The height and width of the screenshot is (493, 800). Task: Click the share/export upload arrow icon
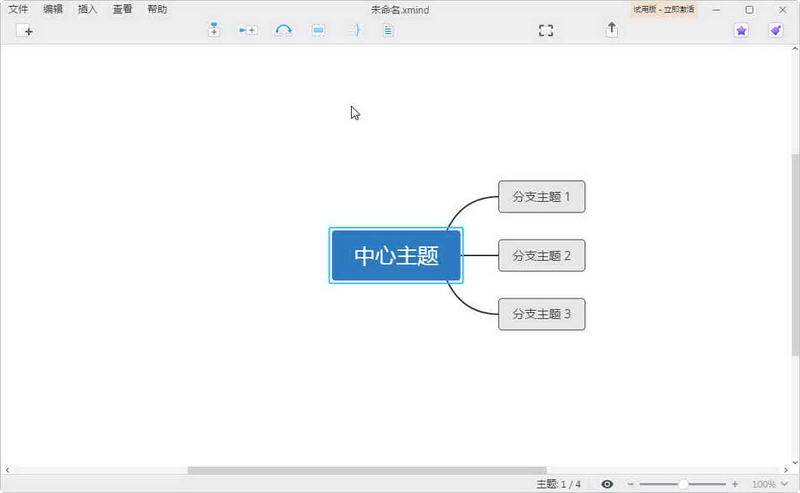(612, 30)
